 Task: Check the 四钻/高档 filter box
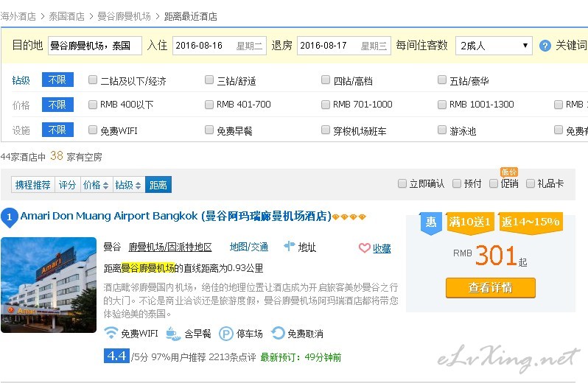point(326,80)
